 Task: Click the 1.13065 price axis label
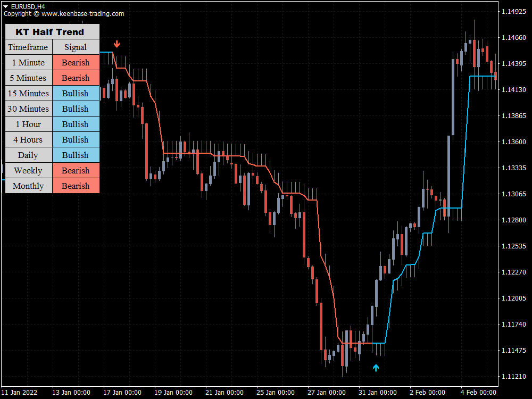(514, 194)
